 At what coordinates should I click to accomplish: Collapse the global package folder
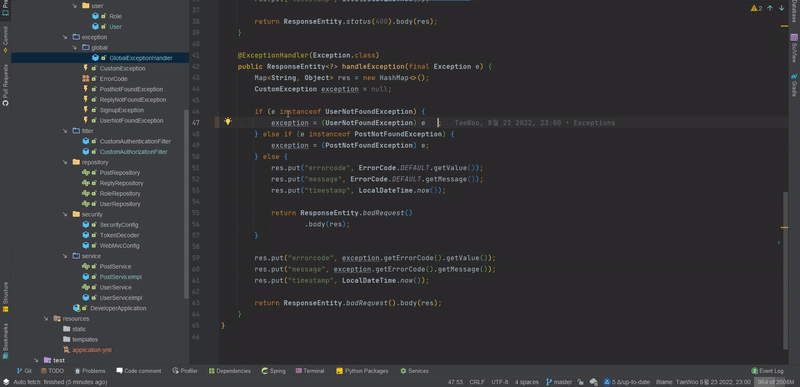coord(74,47)
